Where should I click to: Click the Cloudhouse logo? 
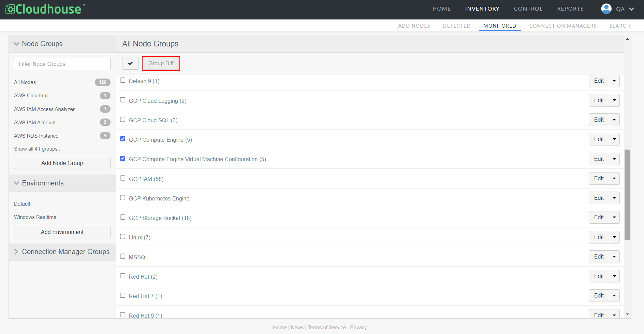[45, 9]
